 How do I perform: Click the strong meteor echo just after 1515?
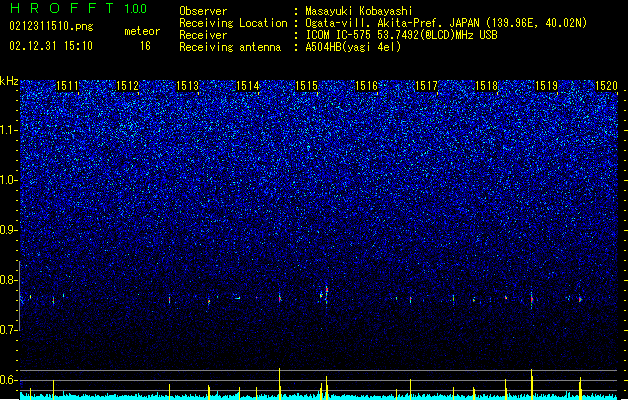[x=327, y=294]
